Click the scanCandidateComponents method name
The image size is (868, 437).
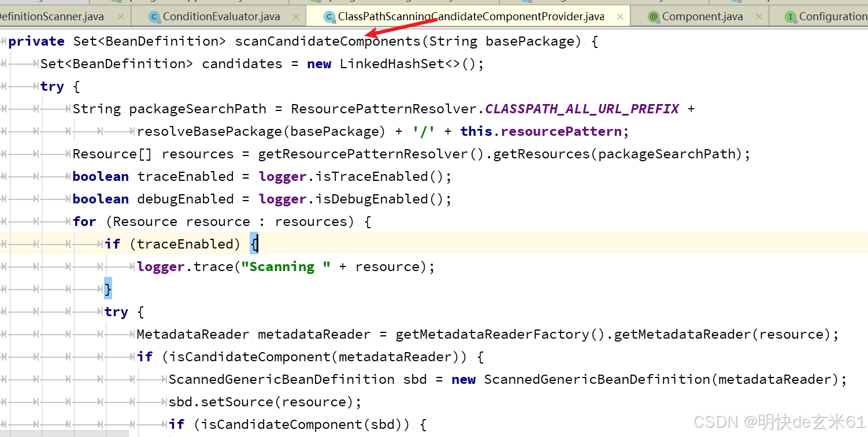click(328, 41)
